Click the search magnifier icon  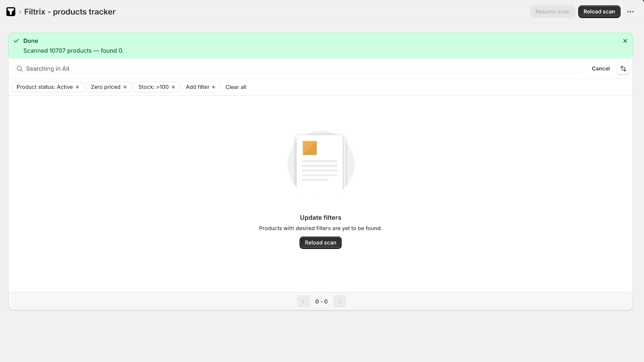[19, 69]
